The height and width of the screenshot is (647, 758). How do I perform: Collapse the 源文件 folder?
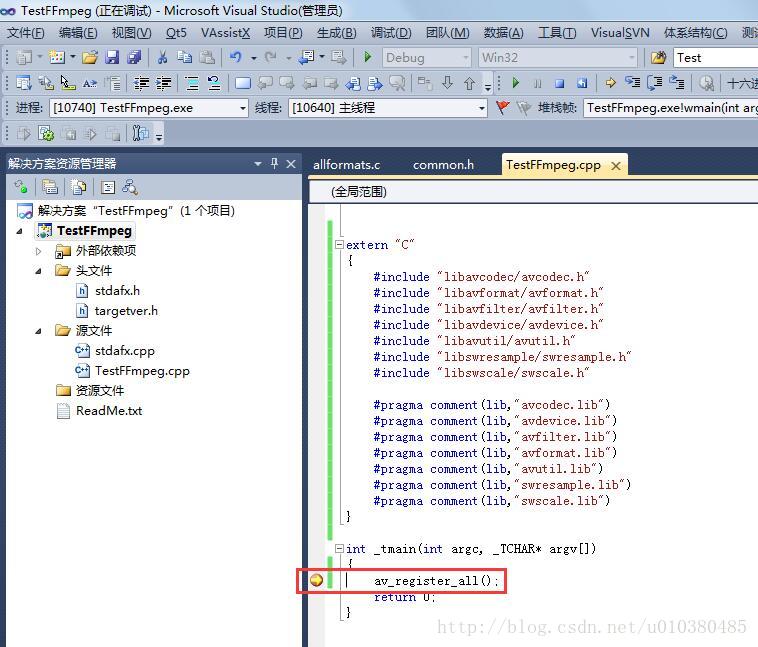[38, 331]
